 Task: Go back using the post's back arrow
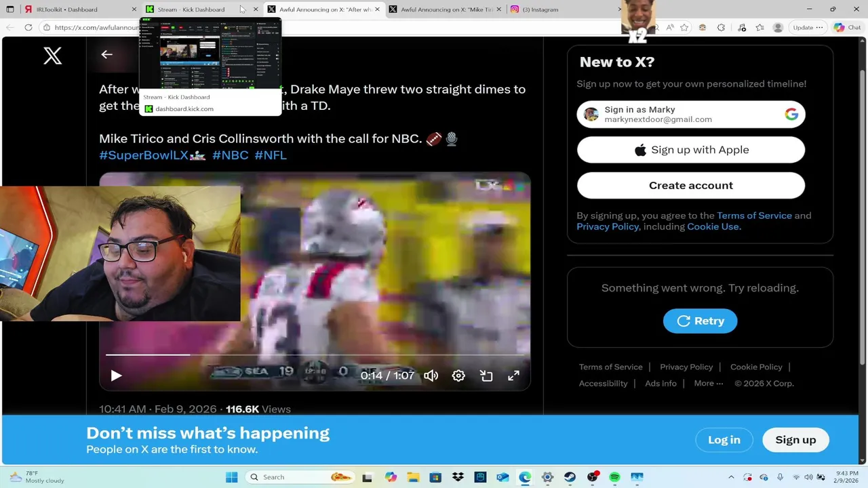tap(106, 54)
